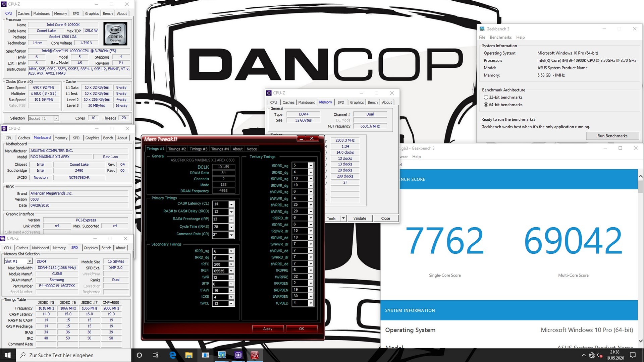Click OK in Mem TweakIt

click(x=302, y=329)
